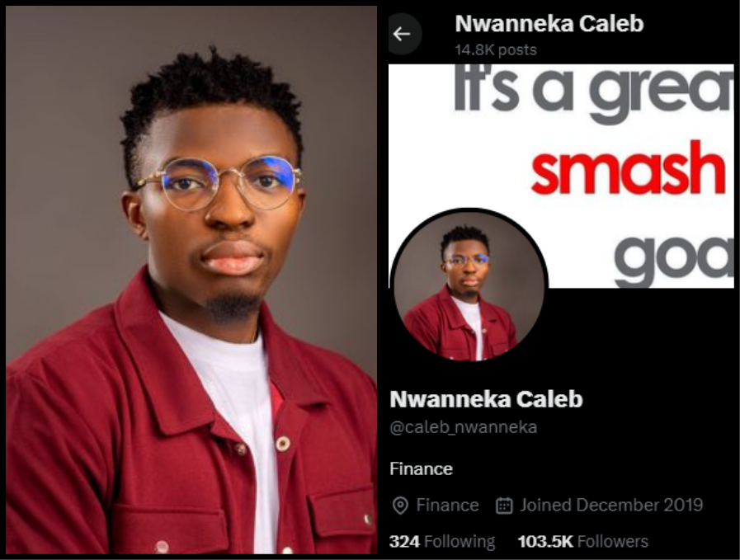Click the calendar icon beside join date
Viewport: 740px width, 560px height.
pos(503,506)
